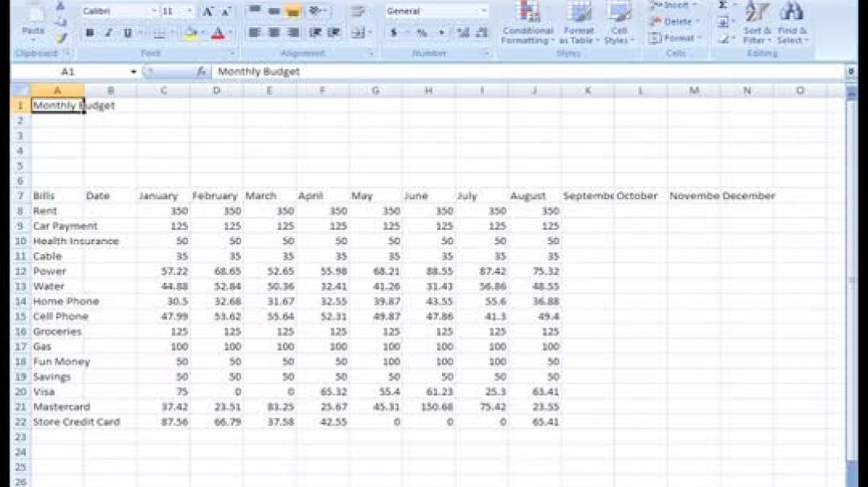This screenshot has width=868, height=487.
Task: Open Cell Styles gallery
Action: 619,23
